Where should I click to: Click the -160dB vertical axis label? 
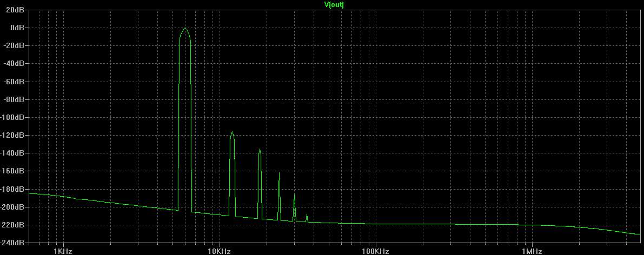pyautogui.click(x=13, y=171)
